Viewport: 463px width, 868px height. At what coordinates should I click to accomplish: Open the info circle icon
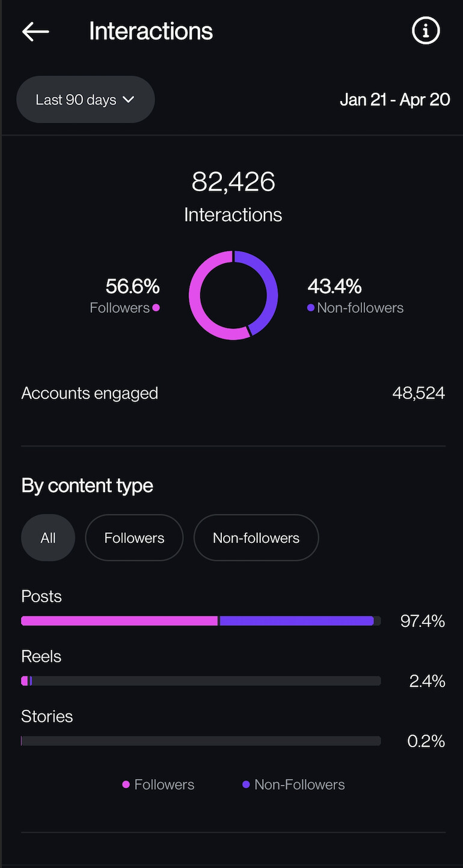coord(426,31)
